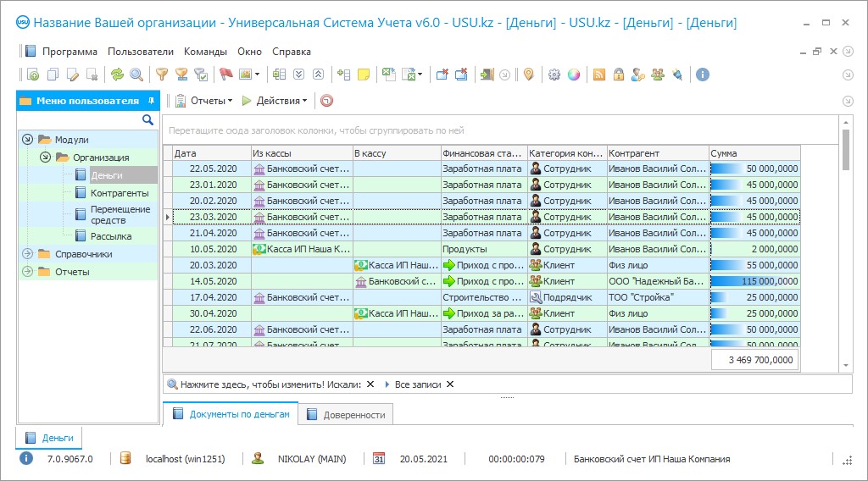Collapse the Организация tree node
The width and height of the screenshot is (868, 481).
[46, 157]
